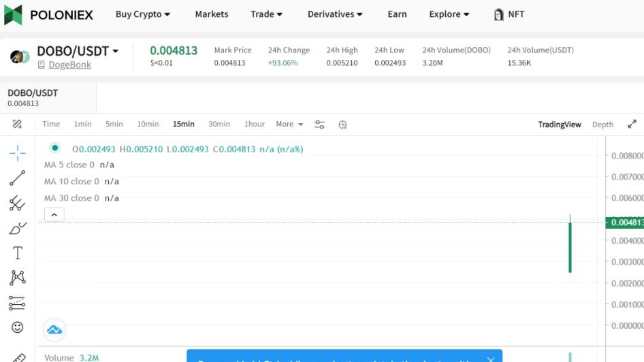Click the Volume 3.2M indicator label

71,357
